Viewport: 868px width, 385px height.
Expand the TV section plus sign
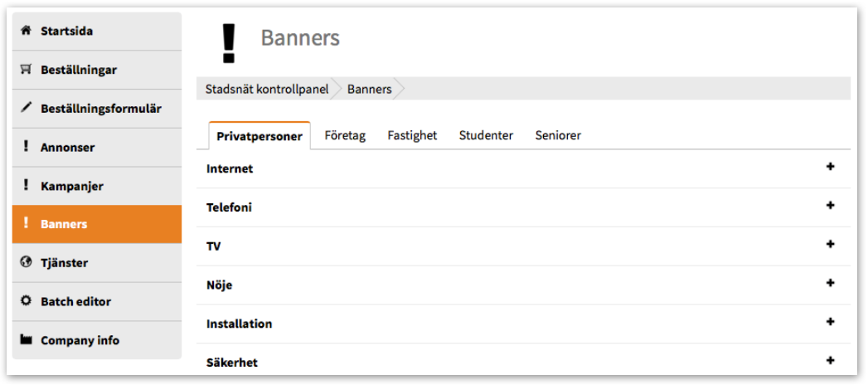coord(830,244)
